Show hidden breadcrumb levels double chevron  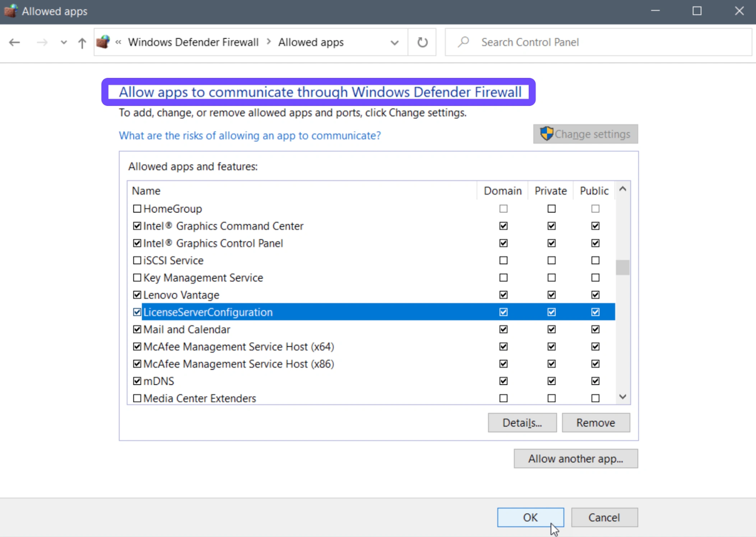click(118, 42)
